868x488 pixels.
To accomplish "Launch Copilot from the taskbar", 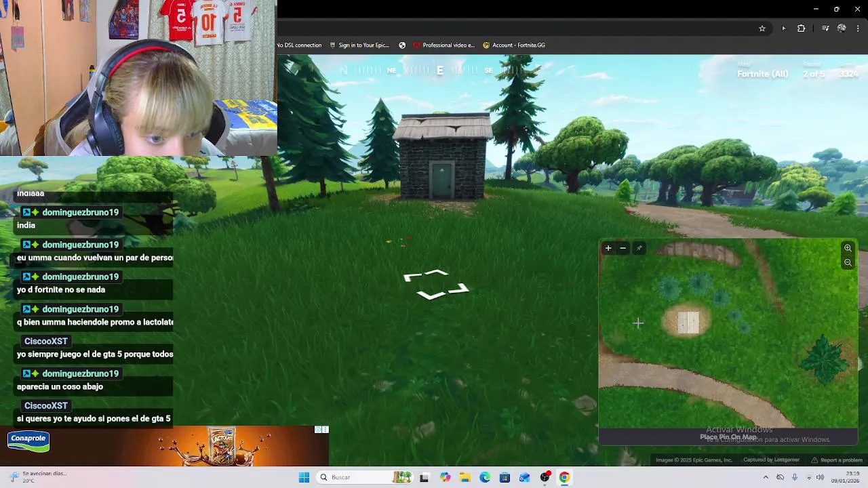I will pyautogui.click(x=445, y=477).
